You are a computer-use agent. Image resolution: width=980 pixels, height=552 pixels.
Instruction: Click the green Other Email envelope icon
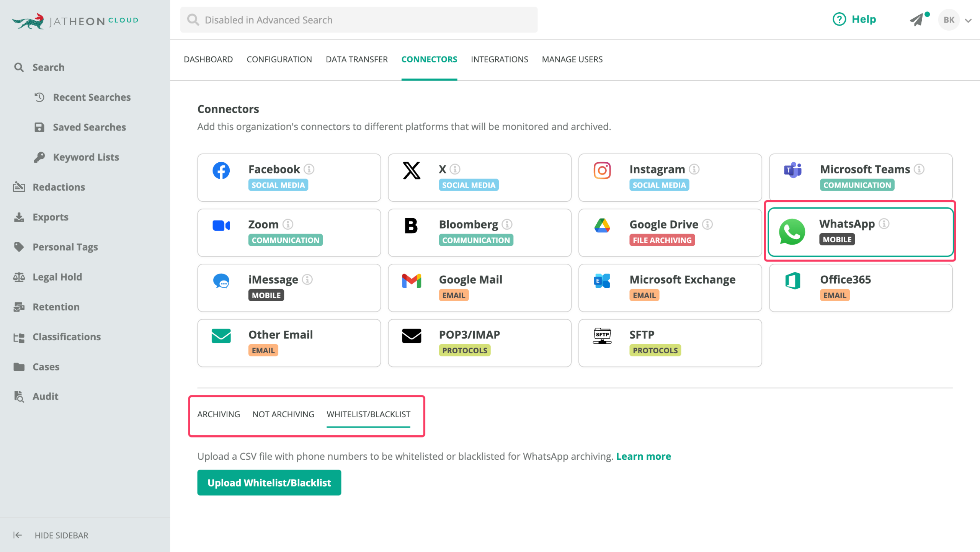(221, 336)
